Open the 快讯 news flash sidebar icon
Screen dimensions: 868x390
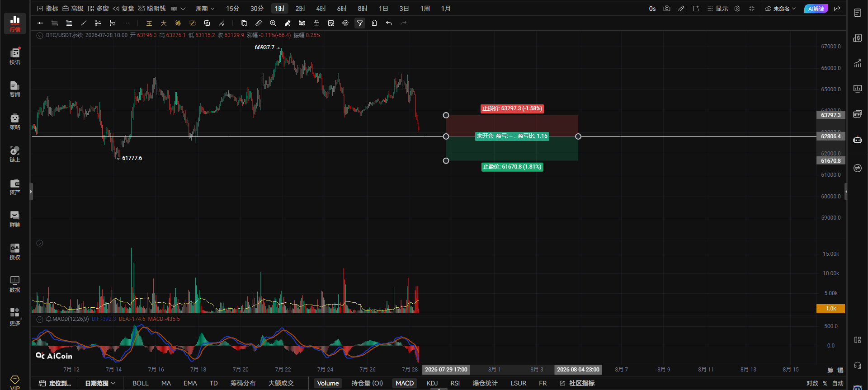click(x=15, y=56)
